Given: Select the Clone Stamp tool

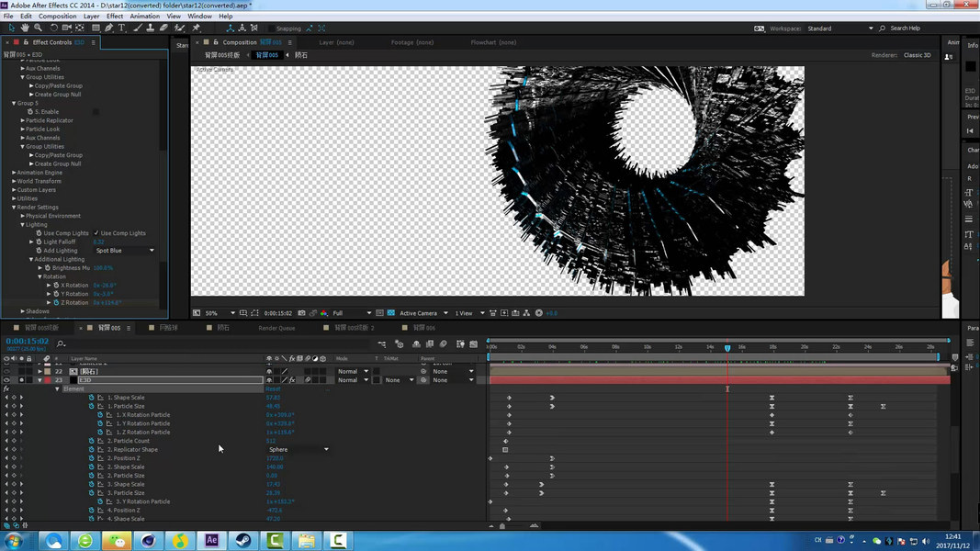Looking at the screenshot, I should 150,28.
